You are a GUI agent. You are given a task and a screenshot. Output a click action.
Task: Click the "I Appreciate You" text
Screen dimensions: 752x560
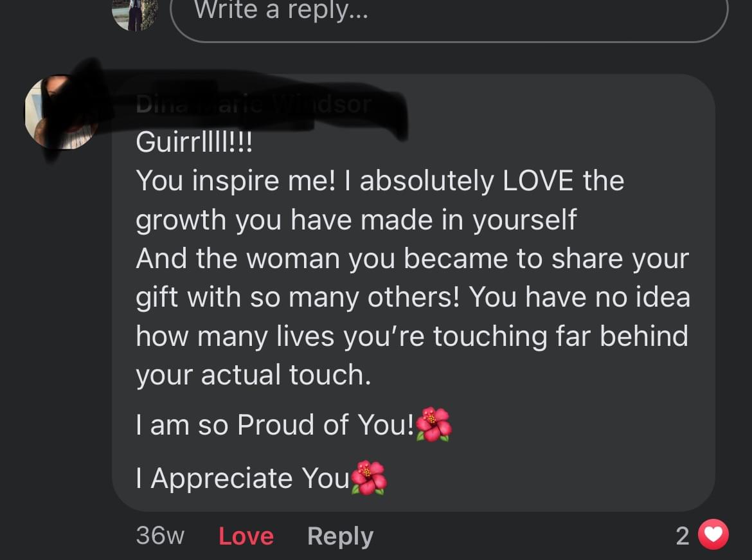243,478
